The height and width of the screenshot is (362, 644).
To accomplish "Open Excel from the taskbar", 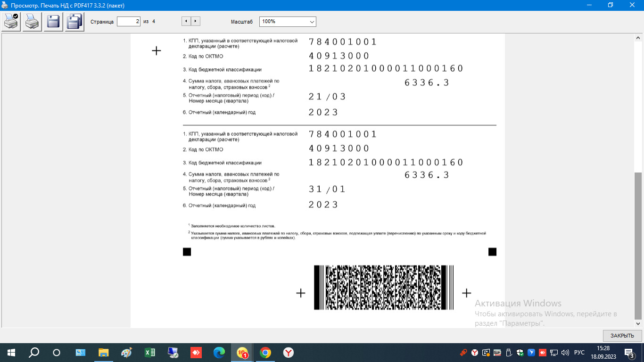I will coord(149,353).
